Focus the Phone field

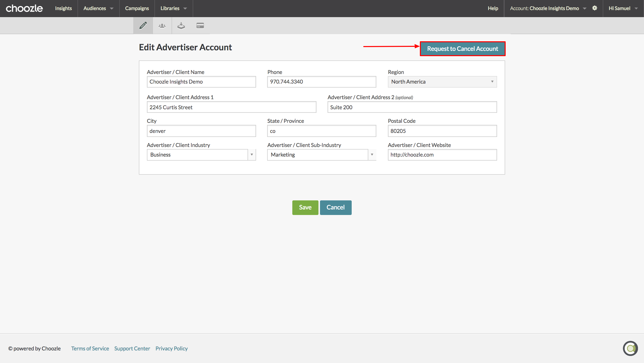pyautogui.click(x=321, y=82)
